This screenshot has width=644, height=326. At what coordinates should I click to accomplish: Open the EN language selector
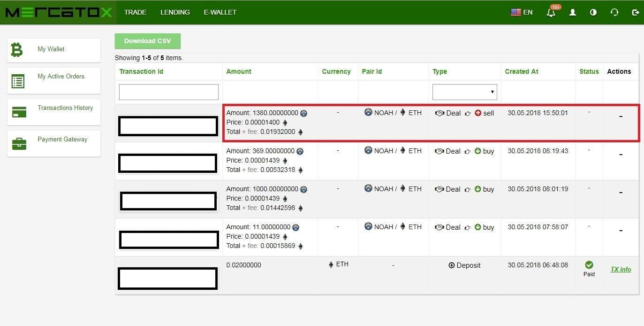click(x=522, y=12)
